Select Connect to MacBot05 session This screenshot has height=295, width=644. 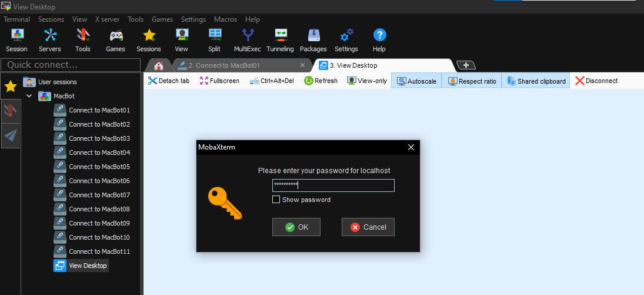pos(99,167)
